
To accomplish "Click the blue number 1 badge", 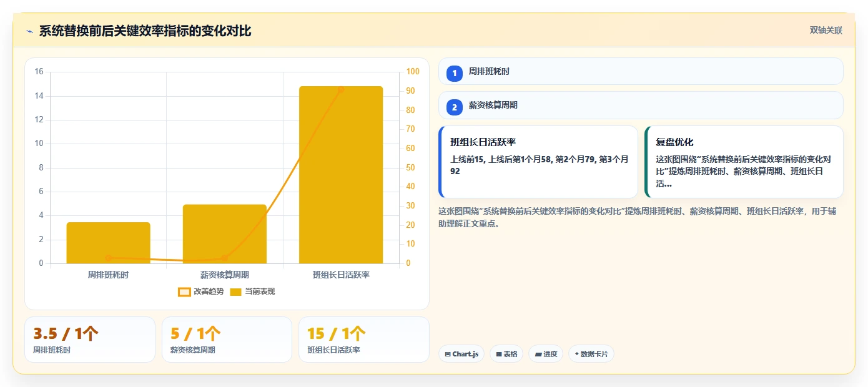I will (x=455, y=73).
